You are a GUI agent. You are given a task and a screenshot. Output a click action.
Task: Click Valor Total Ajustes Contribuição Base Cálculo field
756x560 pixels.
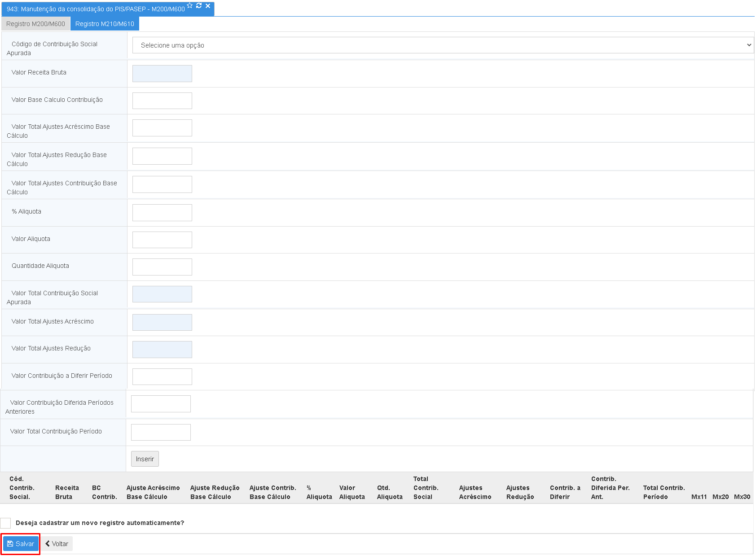[x=162, y=184]
